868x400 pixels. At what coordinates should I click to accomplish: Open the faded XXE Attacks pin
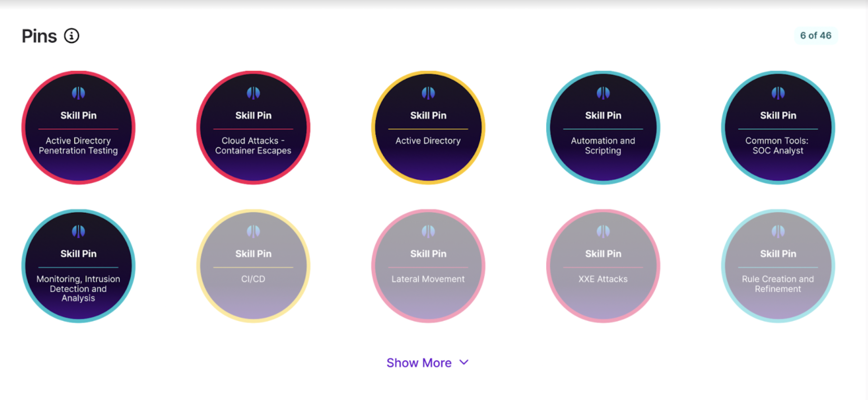[603, 266]
